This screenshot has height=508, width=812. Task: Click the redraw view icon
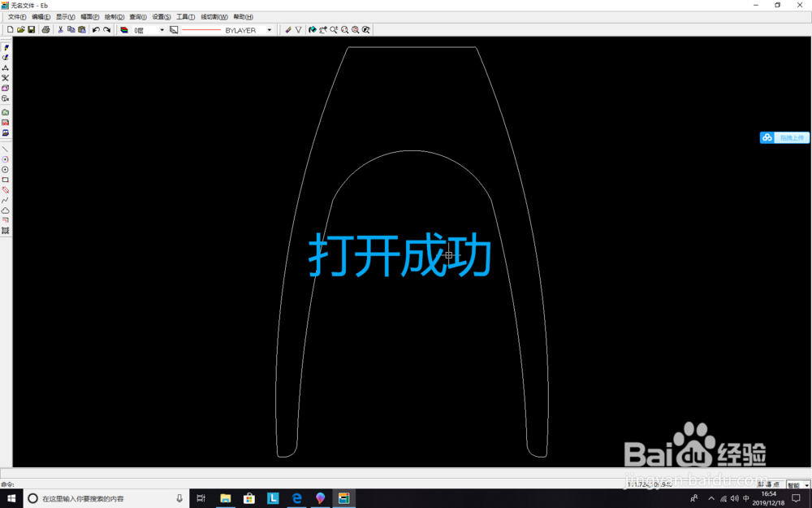point(313,30)
